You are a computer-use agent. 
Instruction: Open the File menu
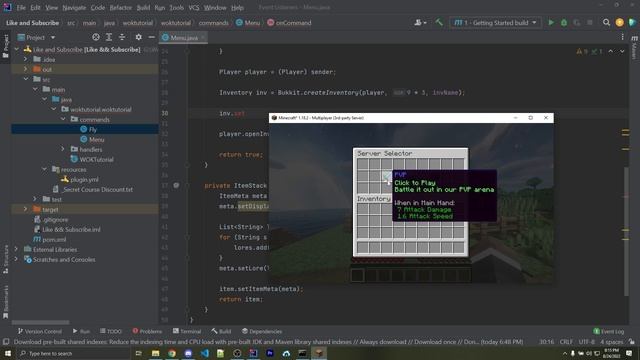[x=21, y=7]
